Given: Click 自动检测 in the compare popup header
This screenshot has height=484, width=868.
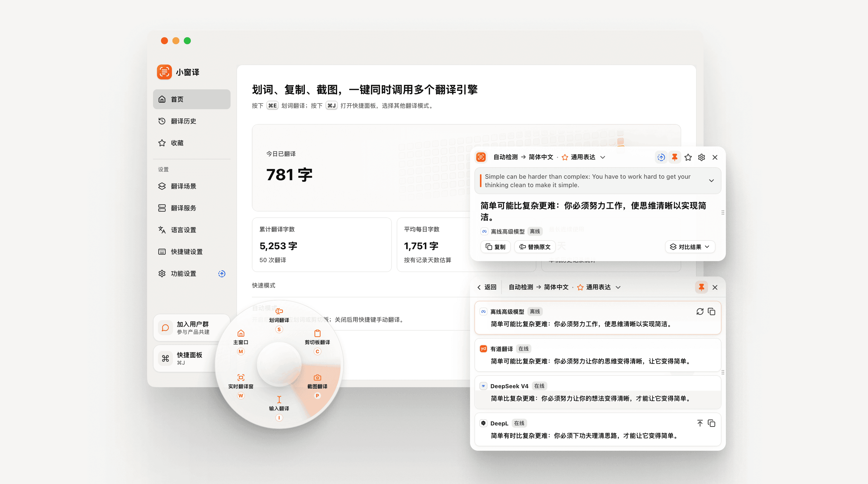Looking at the screenshot, I should pos(521,287).
